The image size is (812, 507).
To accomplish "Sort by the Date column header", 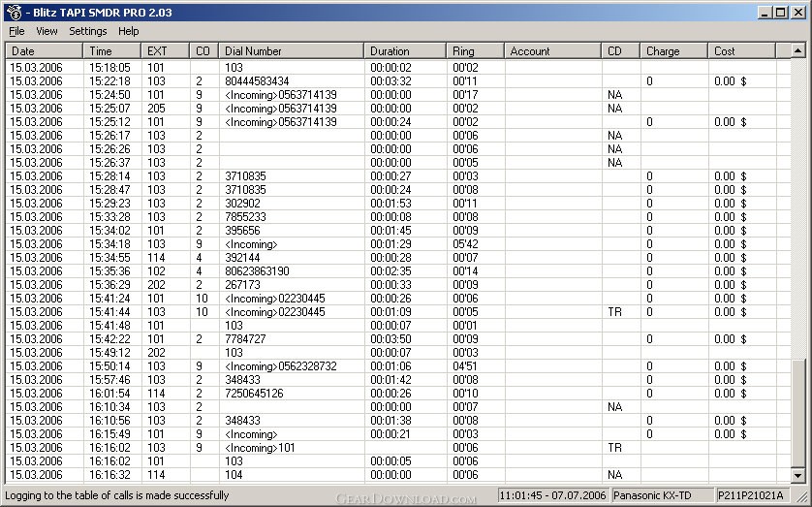I will tap(45, 51).
